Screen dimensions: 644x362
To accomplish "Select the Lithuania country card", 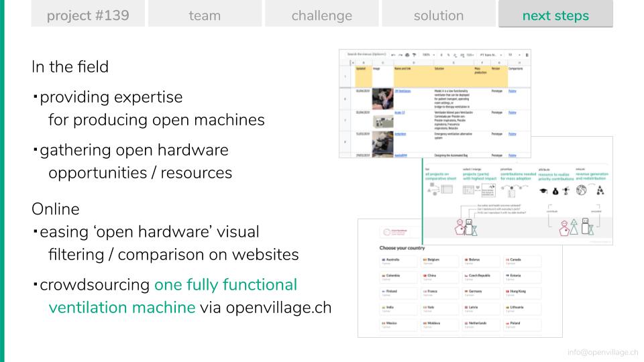I will (523, 308).
